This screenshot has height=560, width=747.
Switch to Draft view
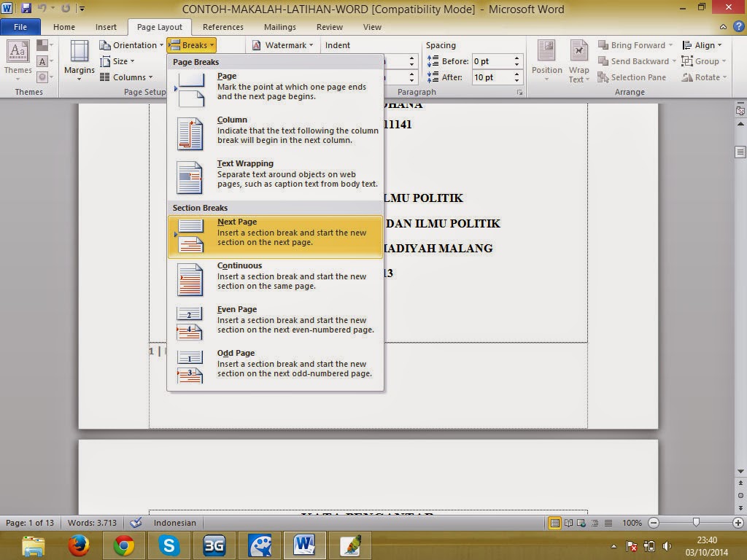(x=608, y=523)
